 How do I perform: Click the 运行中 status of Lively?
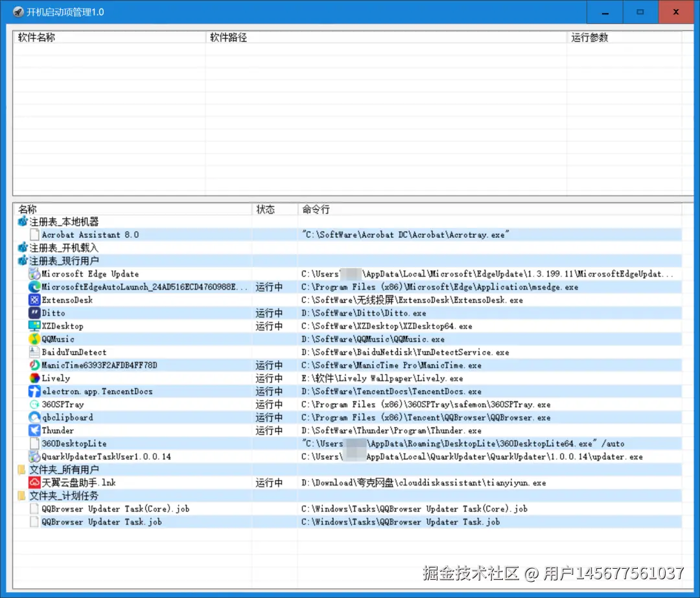[269, 378]
